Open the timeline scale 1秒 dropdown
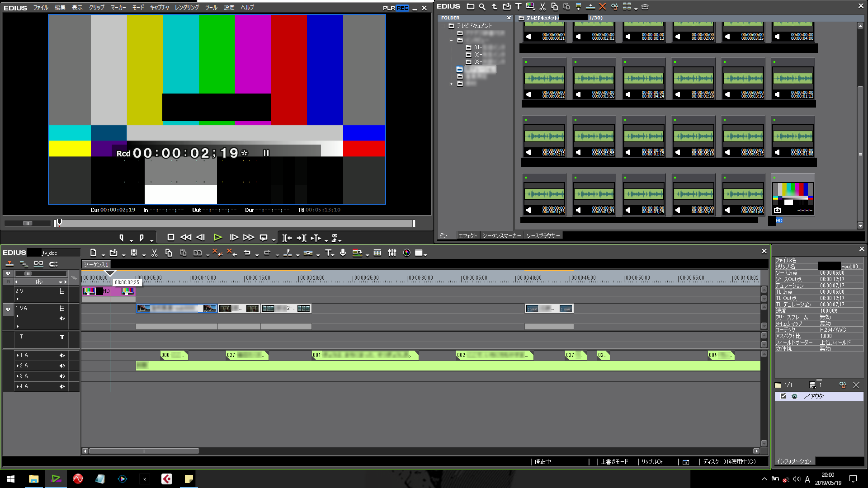This screenshot has height=488, width=868. pos(61,282)
